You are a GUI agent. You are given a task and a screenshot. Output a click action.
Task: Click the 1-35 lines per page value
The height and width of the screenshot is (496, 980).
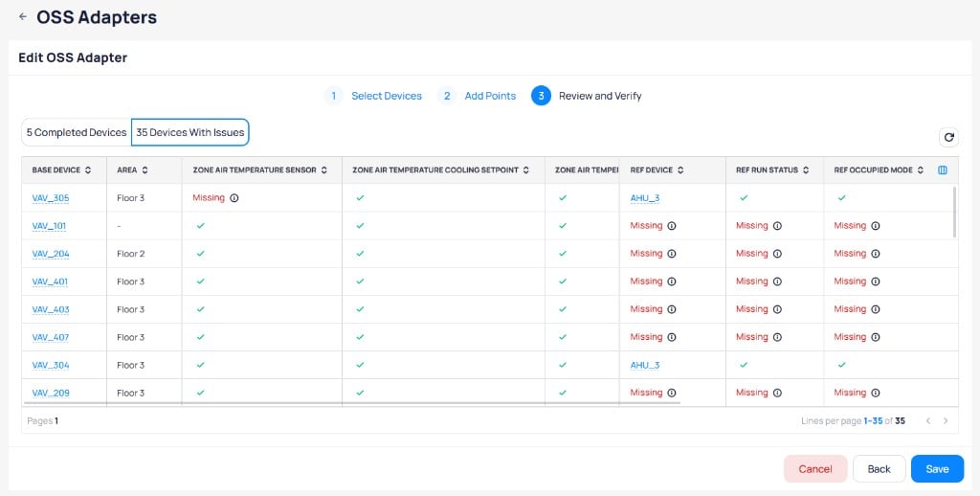[873, 421]
